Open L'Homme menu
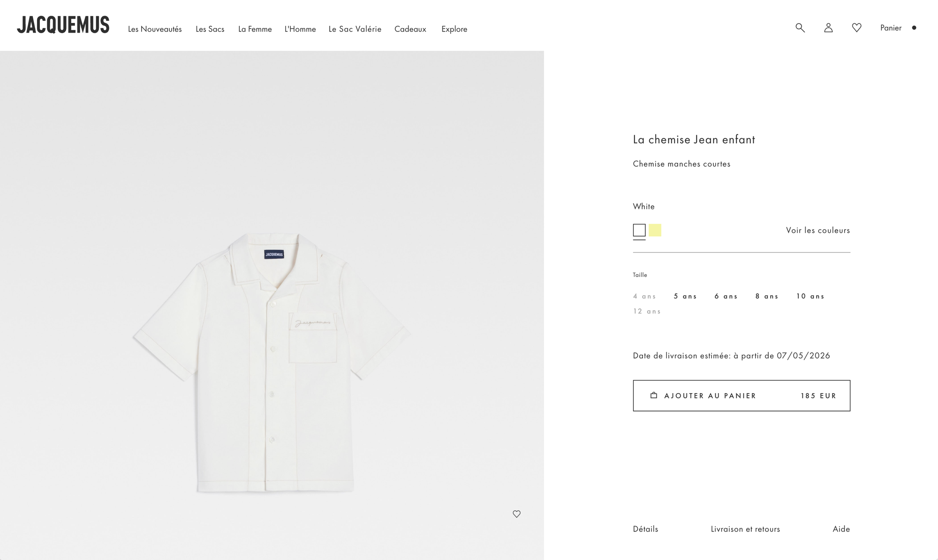This screenshot has width=938, height=560. pyautogui.click(x=300, y=29)
